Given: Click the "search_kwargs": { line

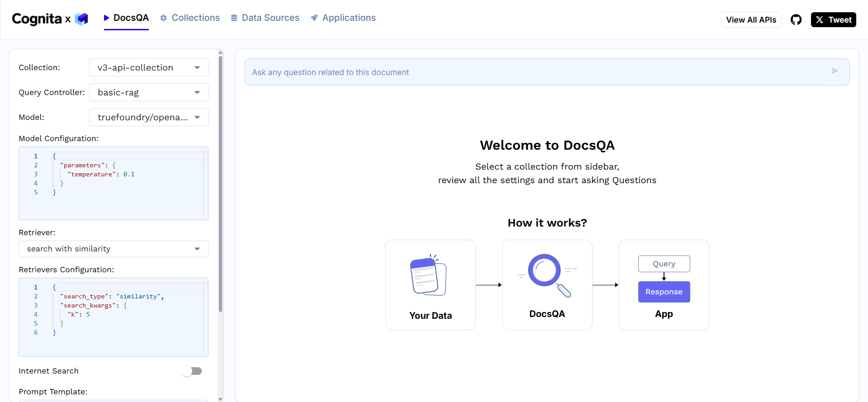Looking at the screenshot, I should point(93,305).
